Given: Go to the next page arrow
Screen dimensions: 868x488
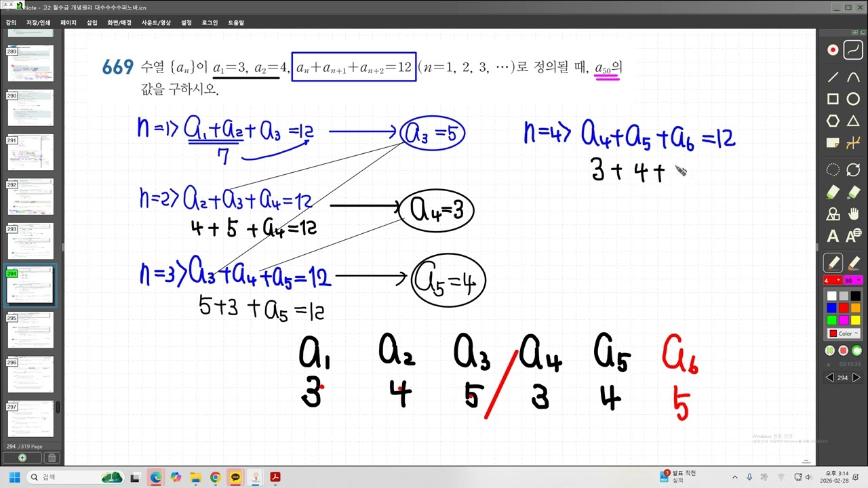Looking at the screenshot, I should pyautogui.click(x=856, y=378).
